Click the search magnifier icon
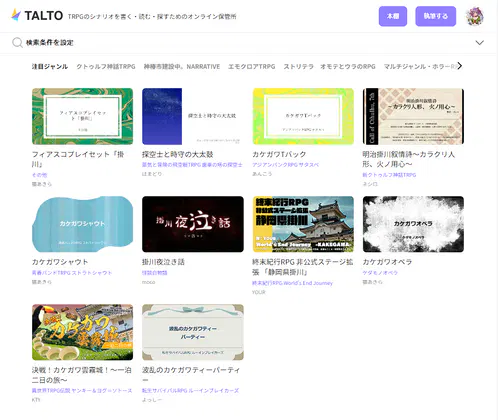 tap(17, 43)
